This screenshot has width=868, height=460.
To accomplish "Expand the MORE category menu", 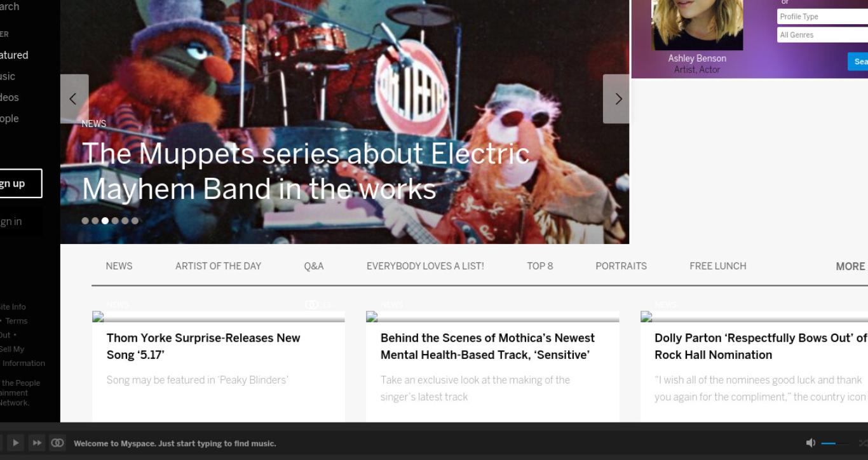I will tap(850, 266).
